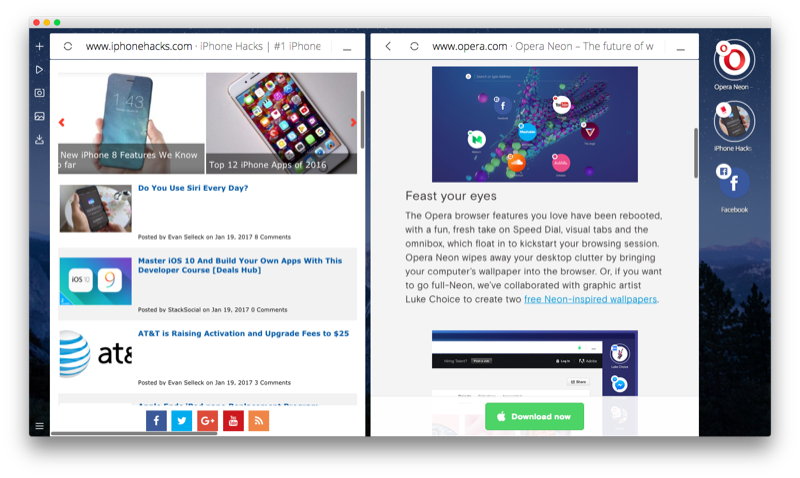800x478 pixels.
Task: Reload the Opera.com page
Action: [x=414, y=46]
